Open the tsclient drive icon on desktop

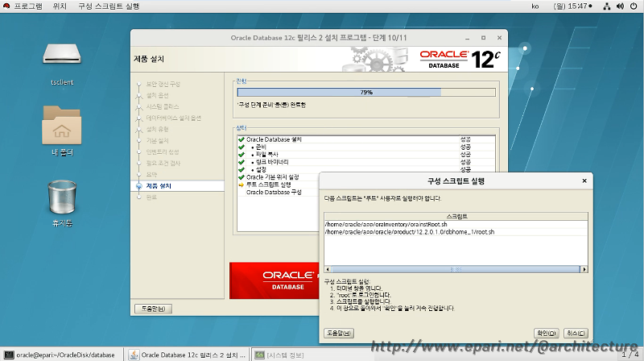(x=62, y=55)
